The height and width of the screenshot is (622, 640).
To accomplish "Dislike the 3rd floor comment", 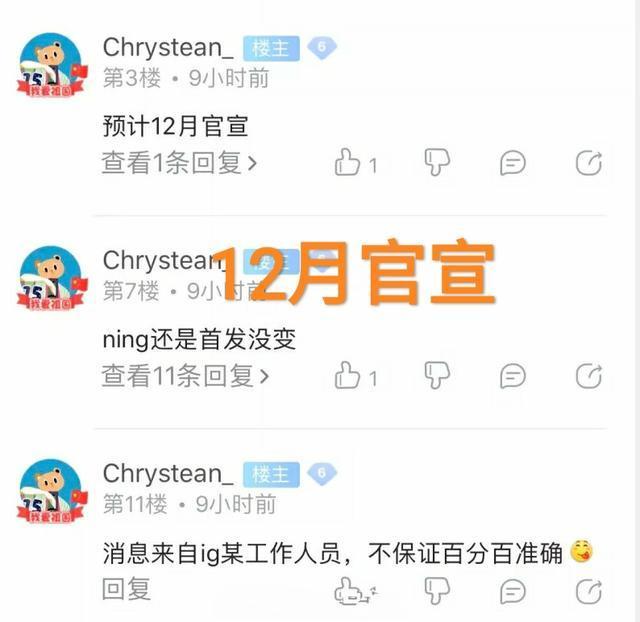I will click(437, 162).
